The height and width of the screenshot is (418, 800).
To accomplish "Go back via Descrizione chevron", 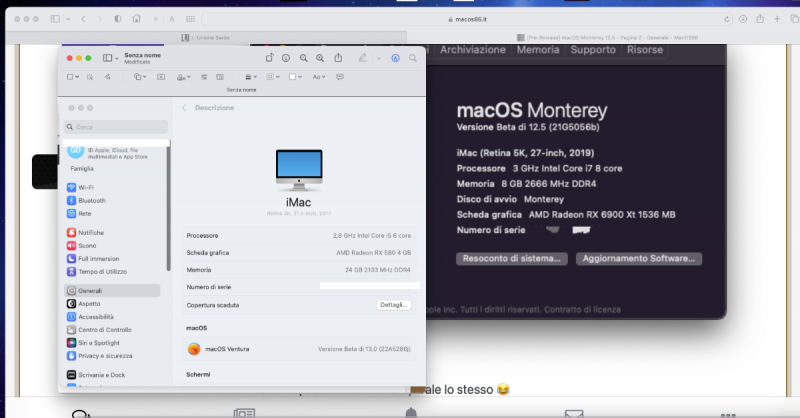I will coord(184,108).
